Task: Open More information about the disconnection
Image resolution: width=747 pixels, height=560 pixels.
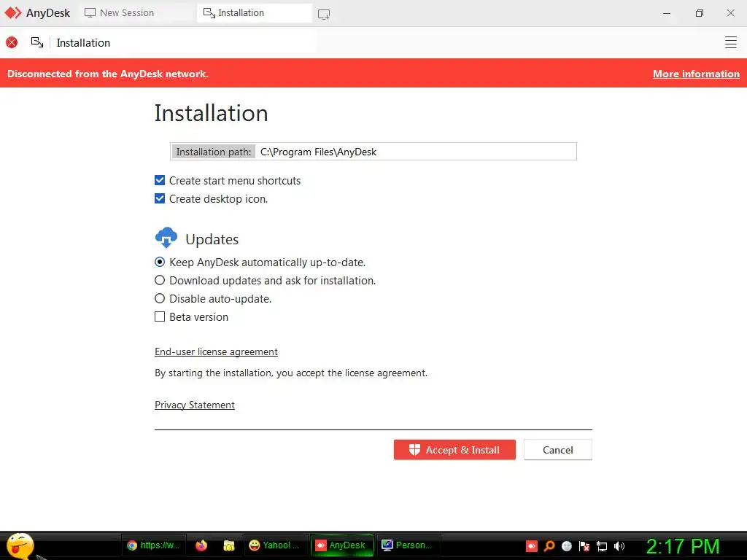Action: click(x=696, y=74)
